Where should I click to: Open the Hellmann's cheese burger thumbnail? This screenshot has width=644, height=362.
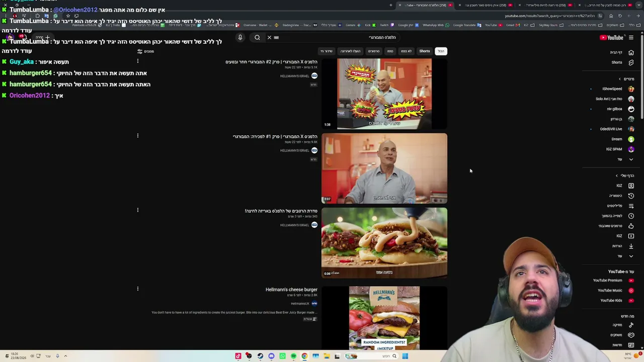(384, 318)
